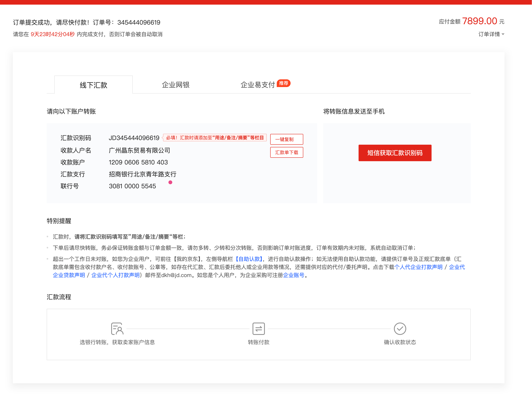Click the pink dot beside 汇款支行
The height and width of the screenshot is (405, 532).
point(171,183)
